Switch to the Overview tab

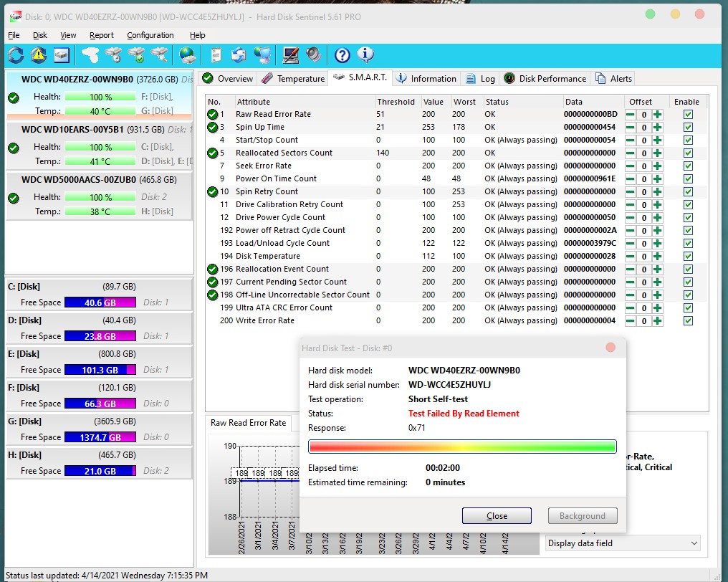pos(228,79)
